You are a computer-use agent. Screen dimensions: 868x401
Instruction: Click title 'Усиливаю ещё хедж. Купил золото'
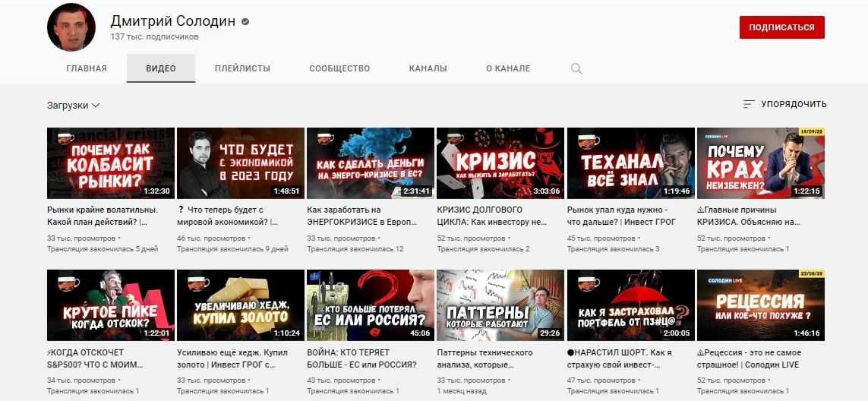233,359
